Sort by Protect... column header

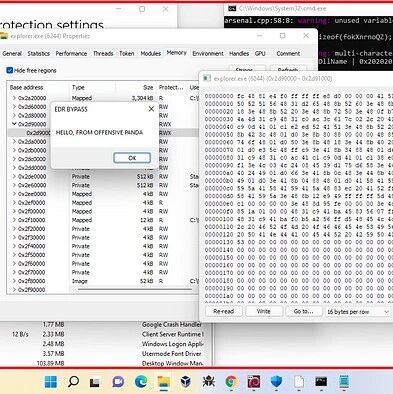click(x=171, y=87)
